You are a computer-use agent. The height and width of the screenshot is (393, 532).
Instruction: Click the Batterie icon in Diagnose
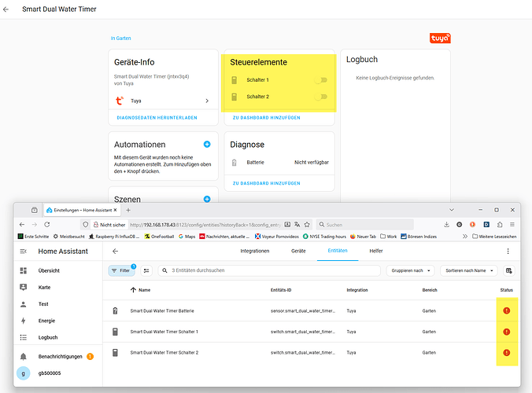coord(234,162)
